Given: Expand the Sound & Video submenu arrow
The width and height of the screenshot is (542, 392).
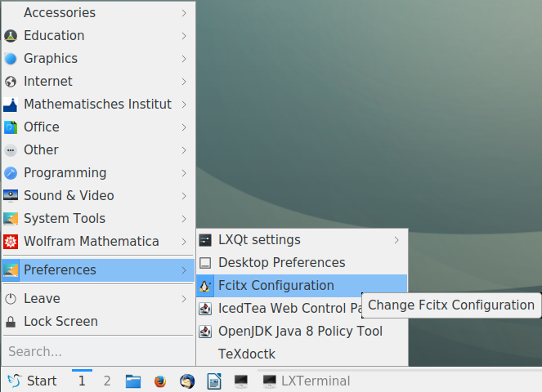Looking at the screenshot, I should [x=184, y=196].
